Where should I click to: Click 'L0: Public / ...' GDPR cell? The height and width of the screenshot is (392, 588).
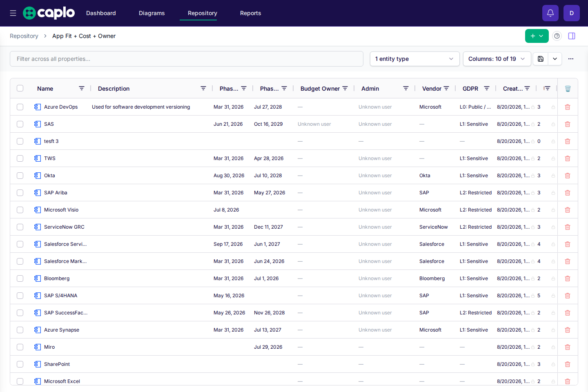point(475,107)
